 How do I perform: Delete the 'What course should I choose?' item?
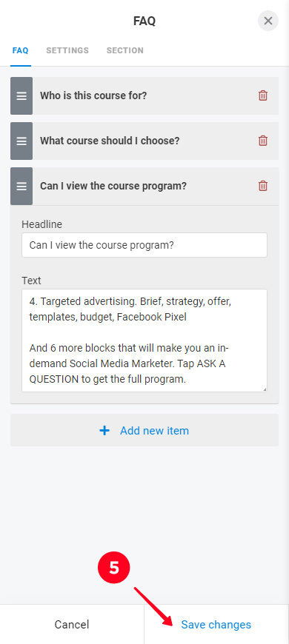tap(262, 141)
